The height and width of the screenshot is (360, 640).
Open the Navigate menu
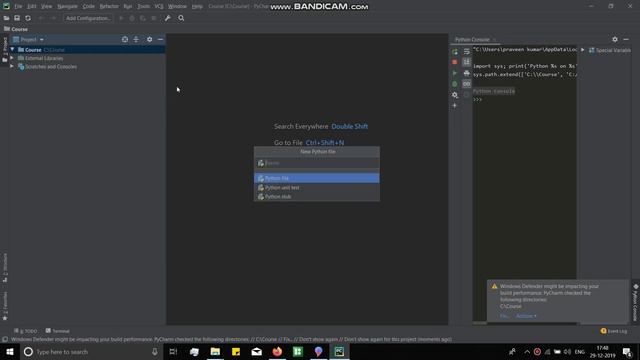(x=67, y=7)
